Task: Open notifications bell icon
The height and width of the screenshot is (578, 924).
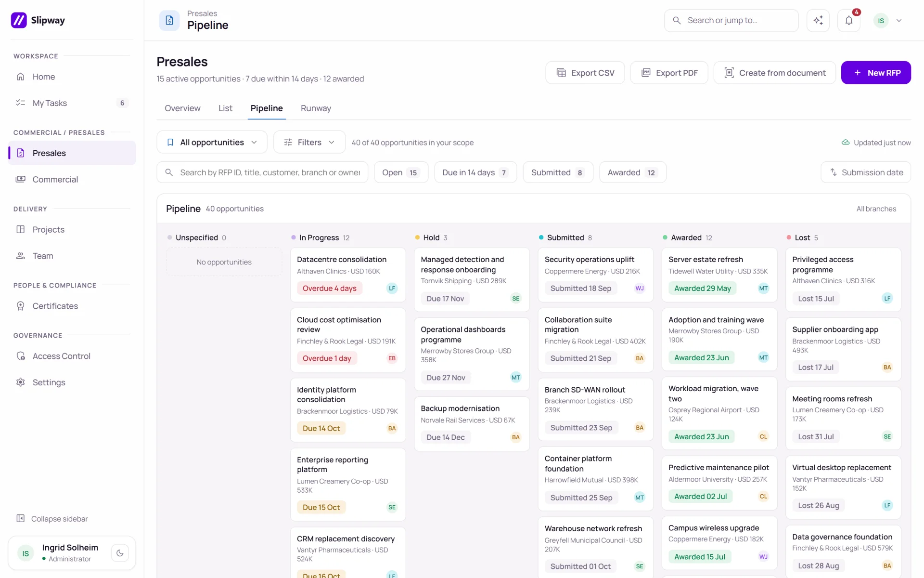Action: pos(848,20)
